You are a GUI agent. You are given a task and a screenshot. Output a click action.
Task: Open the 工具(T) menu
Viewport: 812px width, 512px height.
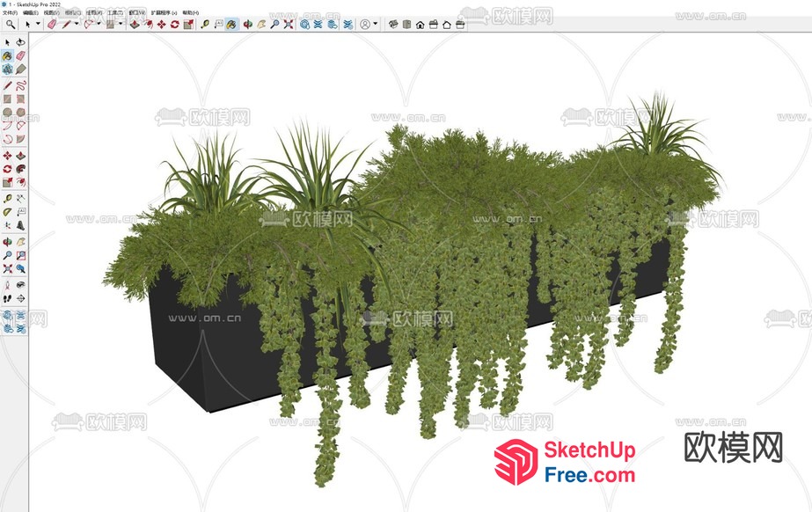115,12
